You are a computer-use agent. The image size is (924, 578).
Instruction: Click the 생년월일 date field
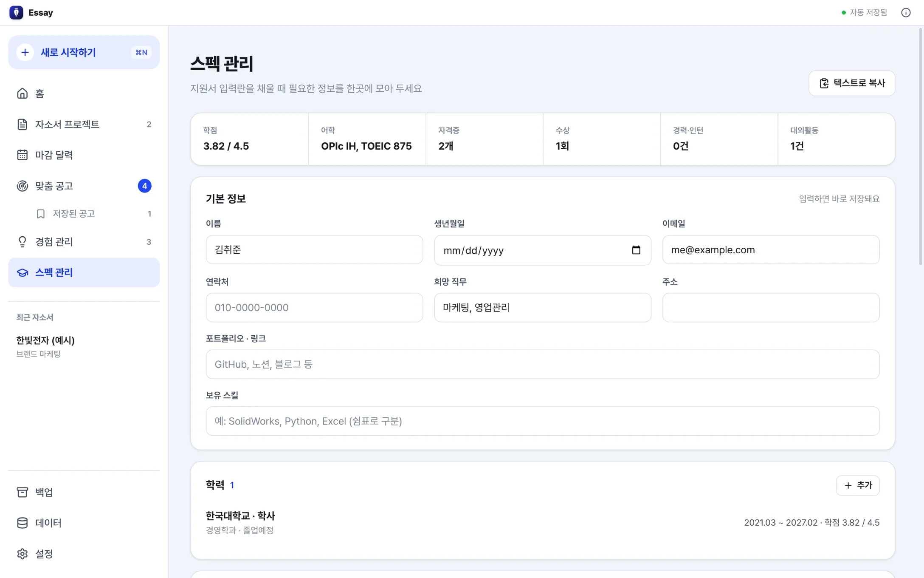543,250
